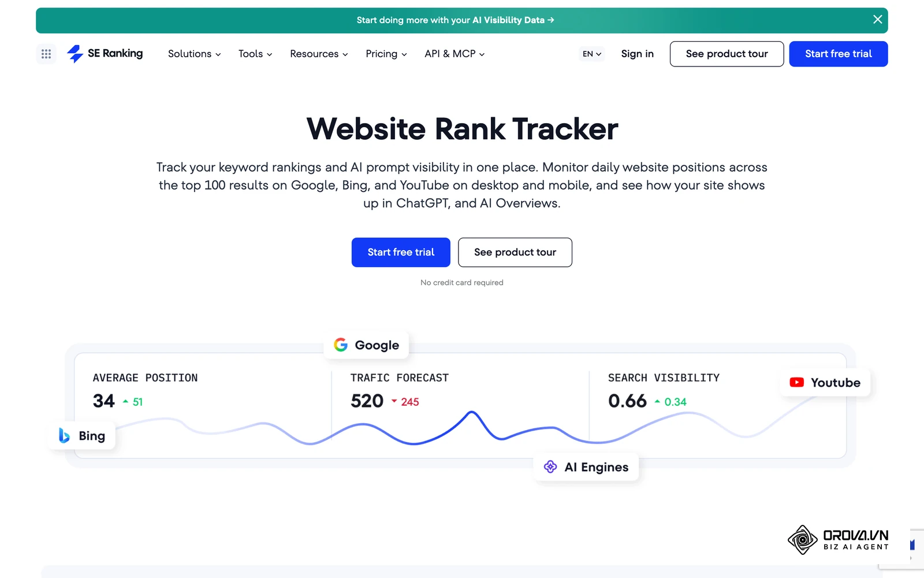Click Start free trial in header
The image size is (924, 578).
click(x=838, y=54)
